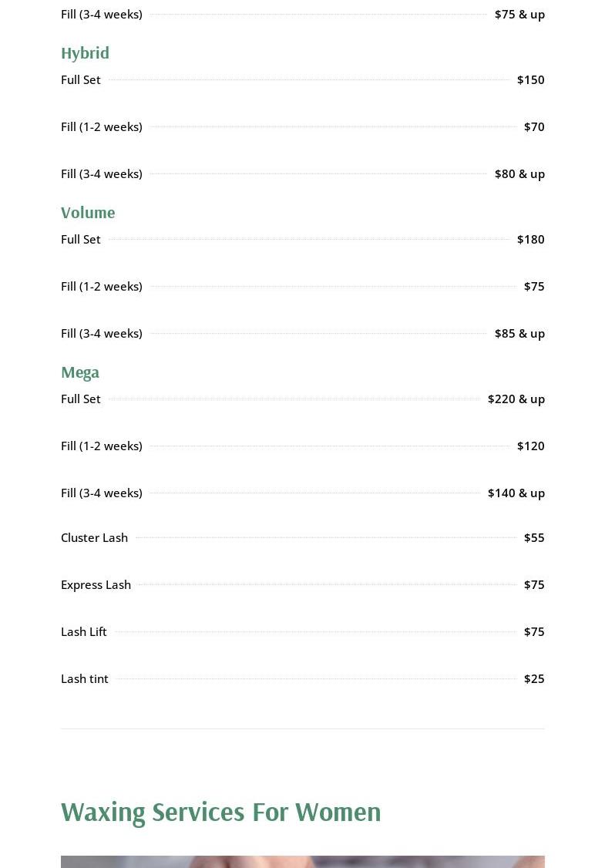The height and width of the screenshot is (868, 605).
Task: Click the Waxing Services For Women heading
Action: (x=221, y=811)
